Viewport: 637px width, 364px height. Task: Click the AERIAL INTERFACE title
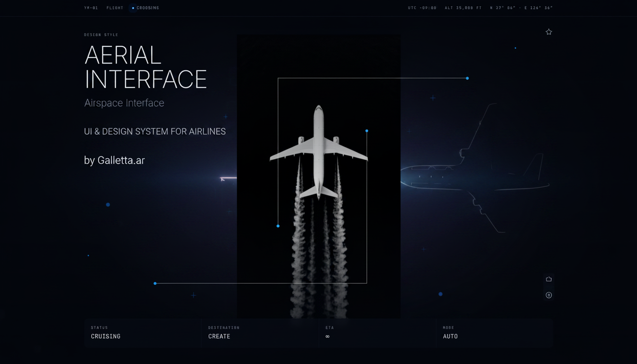[x=145, y=67]
